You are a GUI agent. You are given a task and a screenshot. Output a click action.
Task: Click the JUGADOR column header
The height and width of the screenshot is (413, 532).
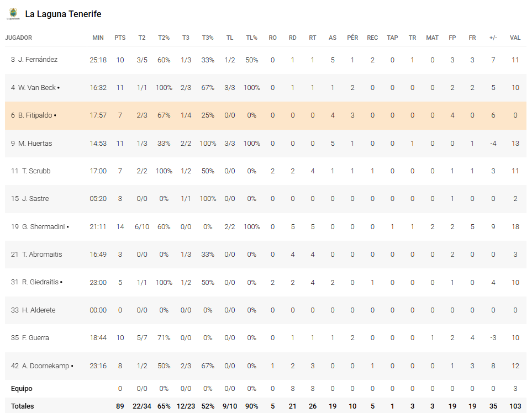pos(19,38)
